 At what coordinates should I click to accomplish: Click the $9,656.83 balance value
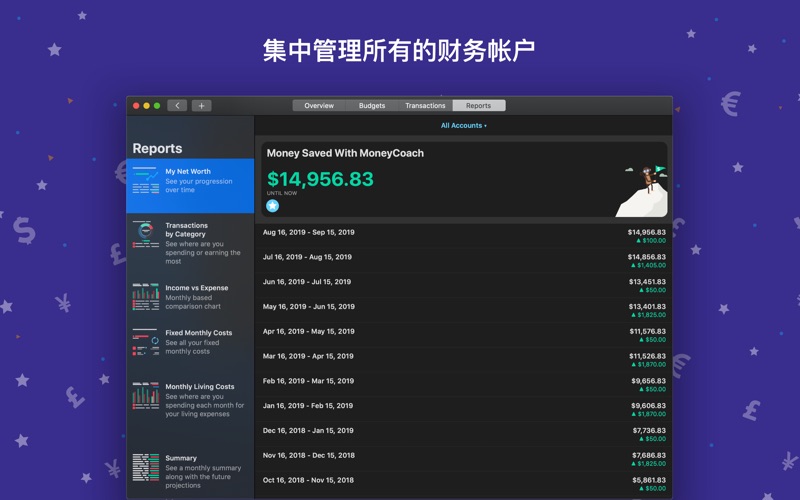coord(648,381)
